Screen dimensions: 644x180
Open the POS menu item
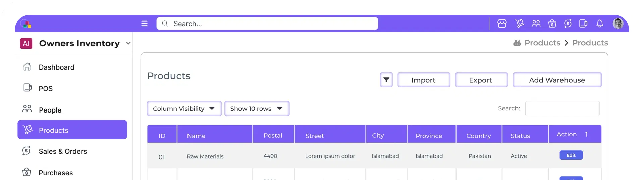point(46,88)
